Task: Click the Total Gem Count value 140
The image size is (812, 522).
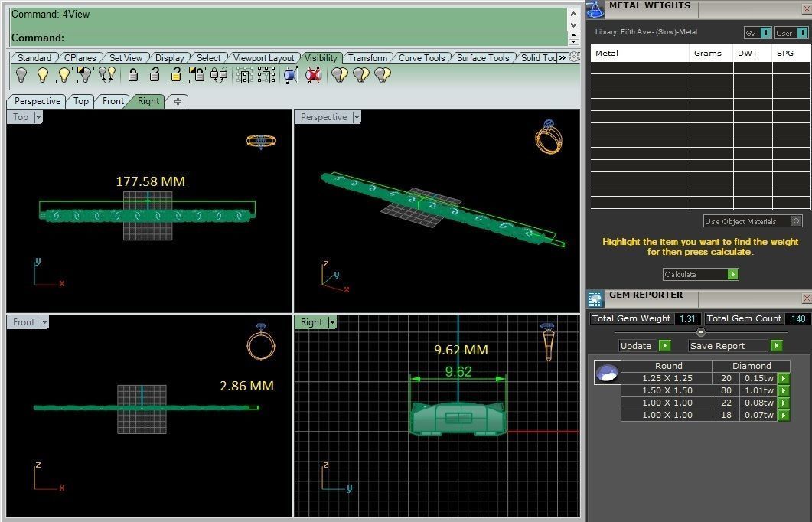Action: coord(798,318)
